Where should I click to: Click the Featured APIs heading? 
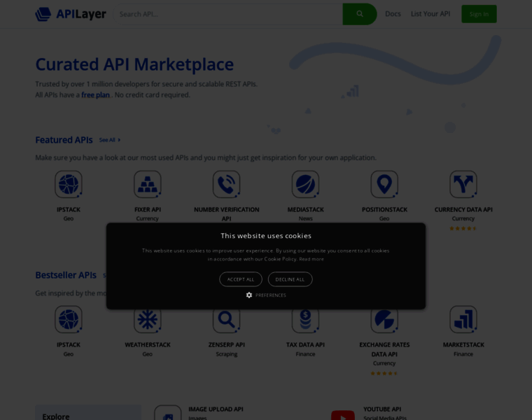click(x=64, y=140)
